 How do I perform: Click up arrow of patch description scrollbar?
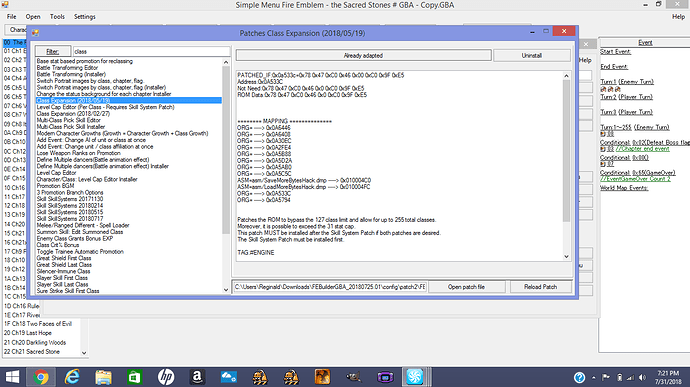tap(566, 76)
